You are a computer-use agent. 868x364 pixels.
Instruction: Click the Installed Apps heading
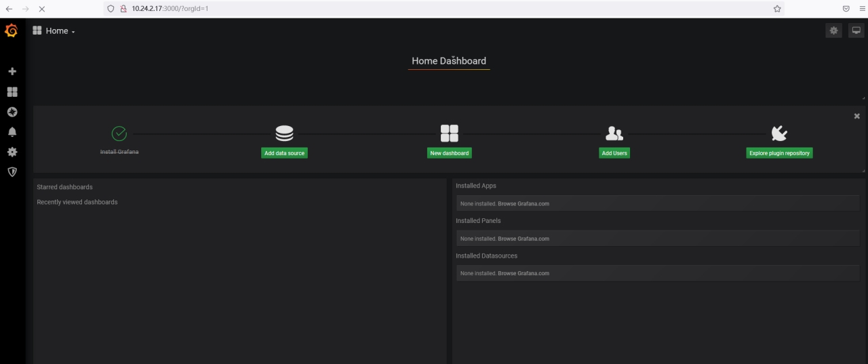tap(476, 186)
